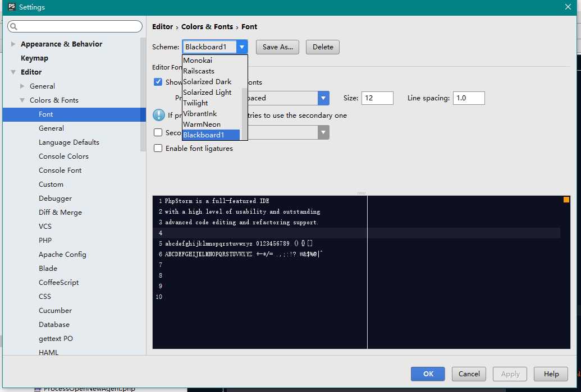Click the scheme list scrollbar
581x392 pixels.
244,114
